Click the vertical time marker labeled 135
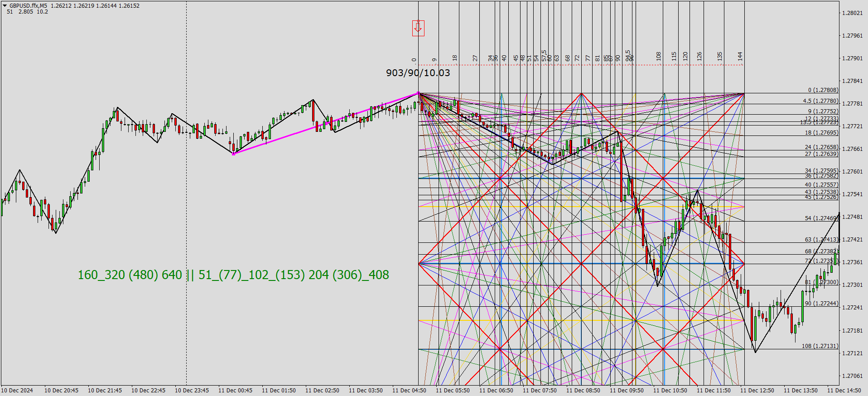 tap(720, 56)
